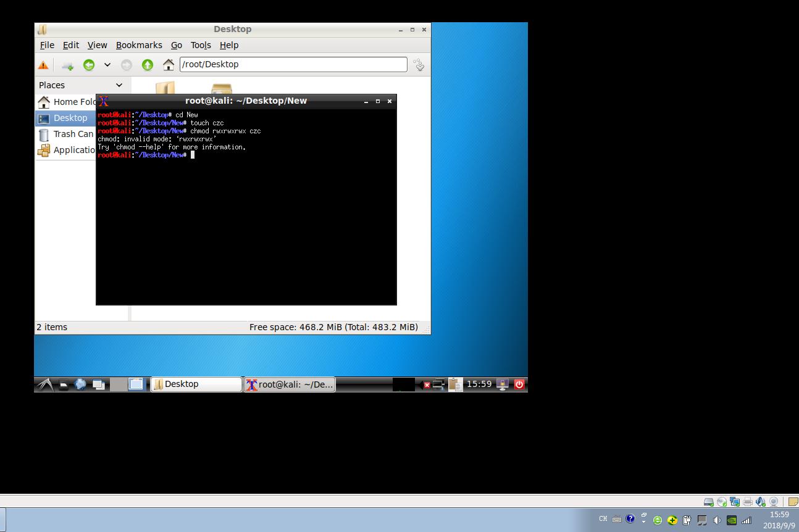Switch to the second workspace in pager
799x532 pixels.
coord(136,384)
